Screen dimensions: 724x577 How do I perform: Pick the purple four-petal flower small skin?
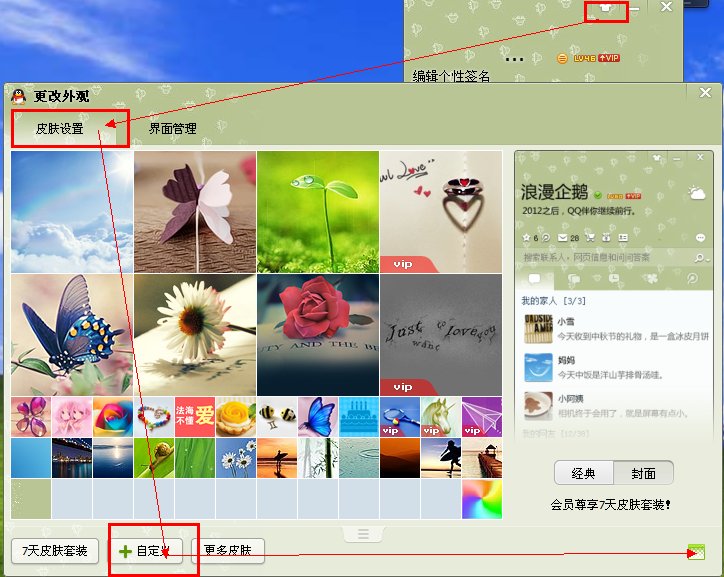coord(31,417)
